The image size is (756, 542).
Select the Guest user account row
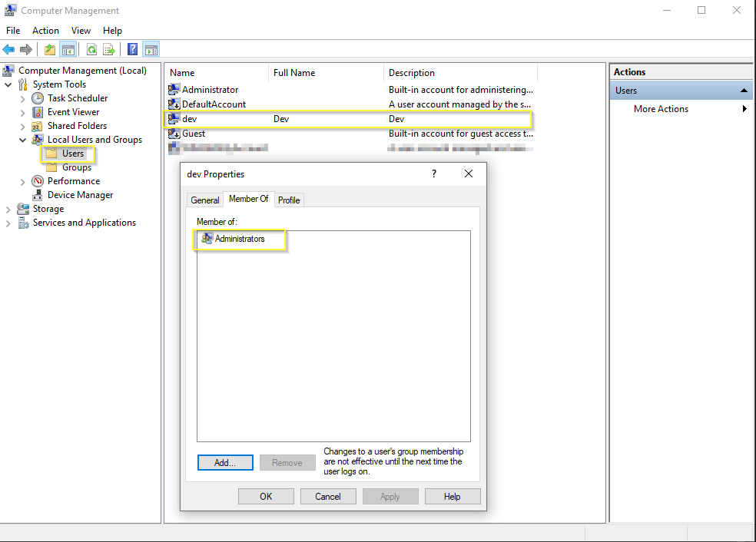click(350, 134)
